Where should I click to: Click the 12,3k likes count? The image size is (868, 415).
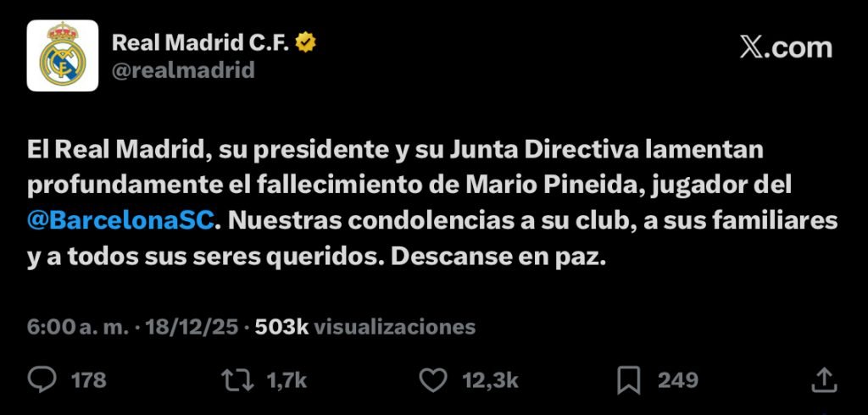click(x=491, y=380)
